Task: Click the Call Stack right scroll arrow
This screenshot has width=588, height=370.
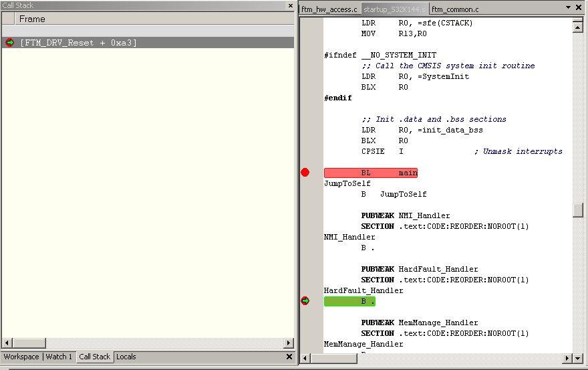Action: [289, 343]
